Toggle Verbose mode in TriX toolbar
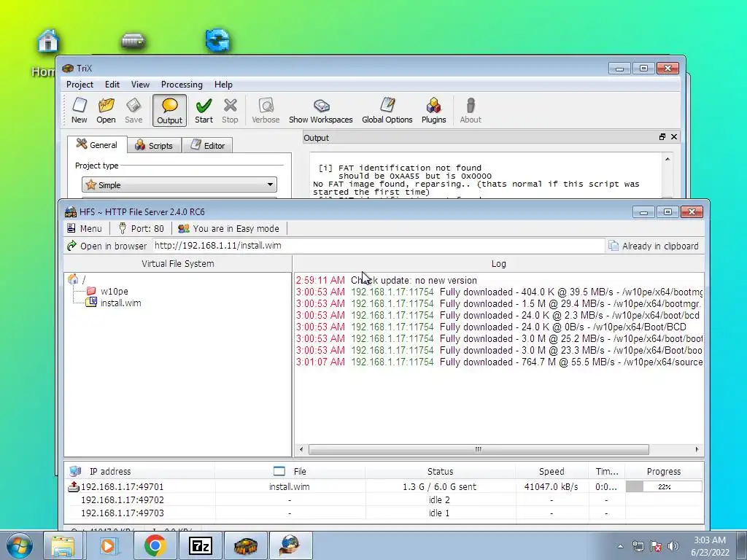Viewport: 747px width, 560px height. point(266,111)
